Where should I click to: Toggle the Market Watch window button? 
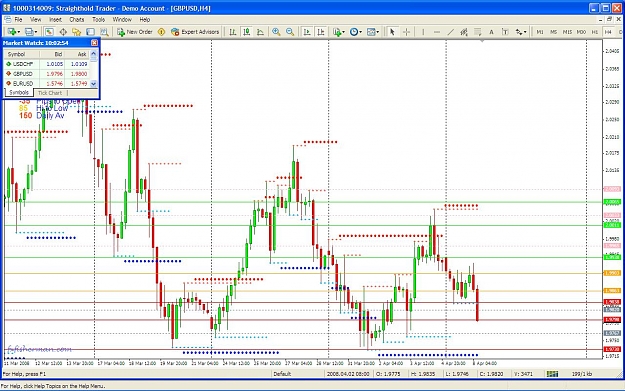[x=49, y=32]
